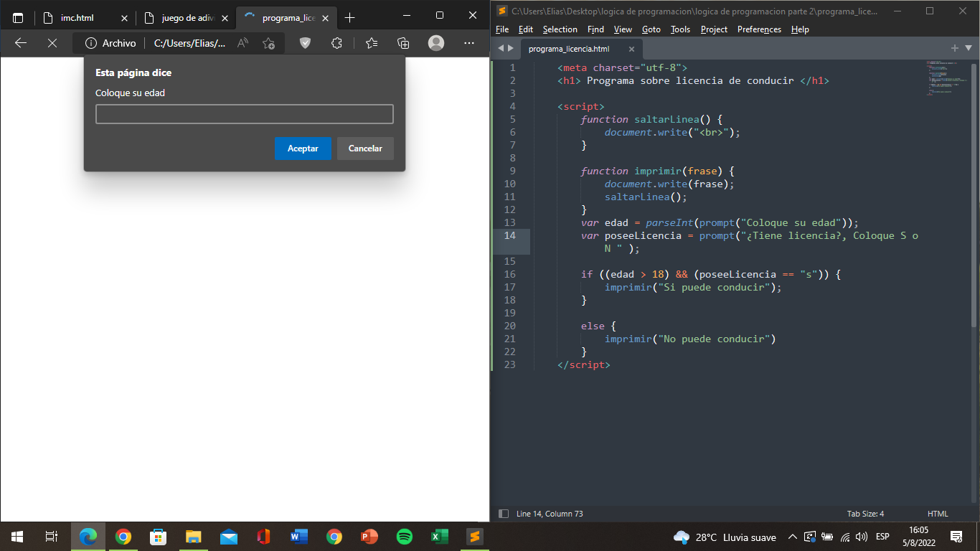The image size is (980, 551).
Task: Click the Edge address bar URL
Action: tap(189, 43)
